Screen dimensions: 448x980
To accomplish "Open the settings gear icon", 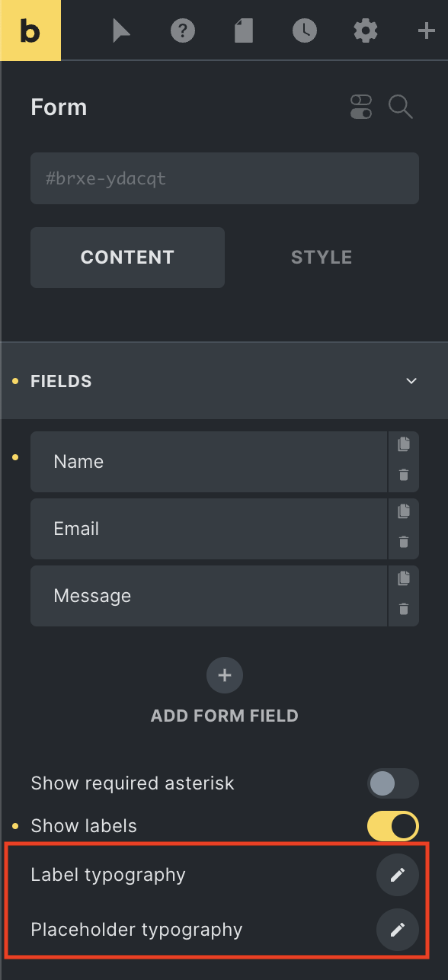I will pos(366,31).
